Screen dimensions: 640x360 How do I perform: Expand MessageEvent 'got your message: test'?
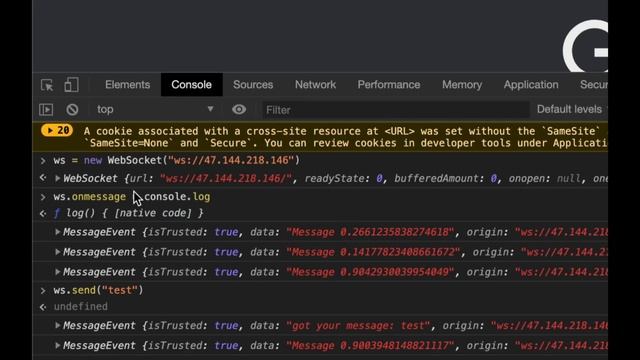pos(58,325)
